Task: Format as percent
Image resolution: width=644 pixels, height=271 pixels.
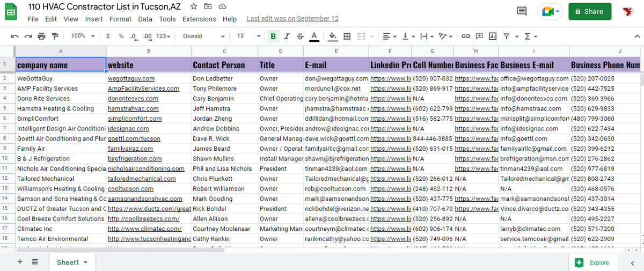Action: pos(121,36)
